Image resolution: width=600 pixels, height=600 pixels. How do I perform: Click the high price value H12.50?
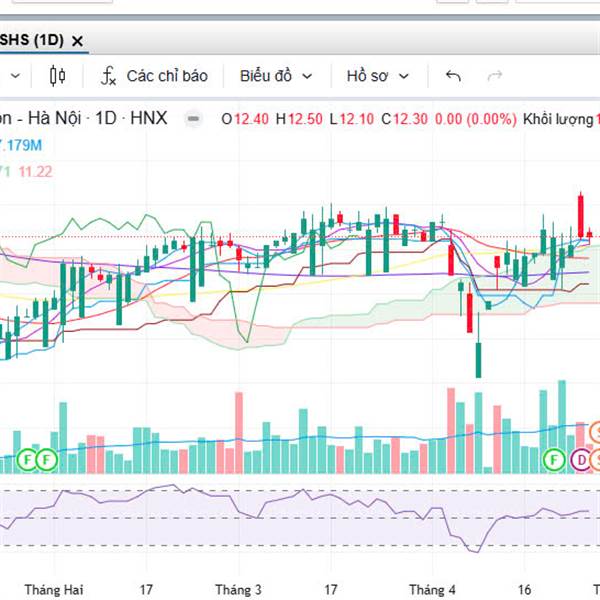[x=299, y=119]
